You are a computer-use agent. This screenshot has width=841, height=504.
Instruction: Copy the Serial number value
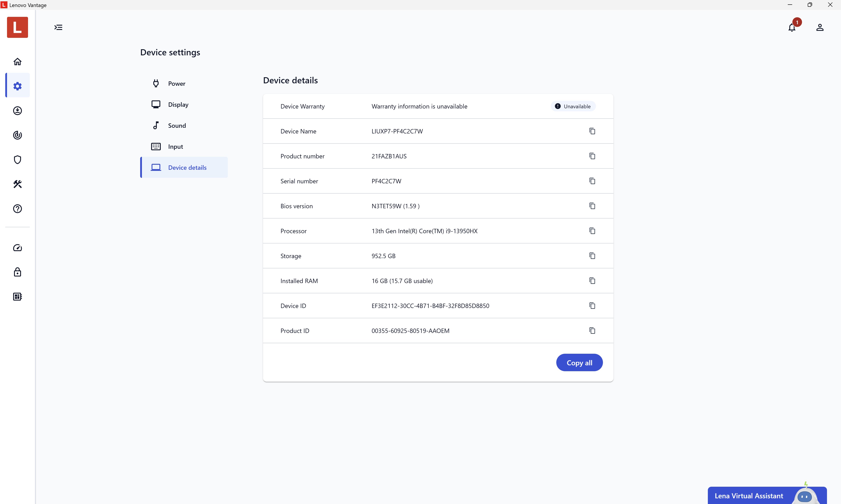(x=592, y=181)
